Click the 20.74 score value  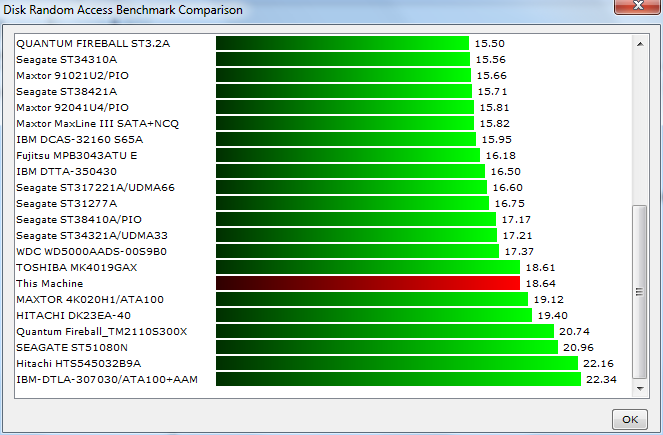(x=574, y=332)
